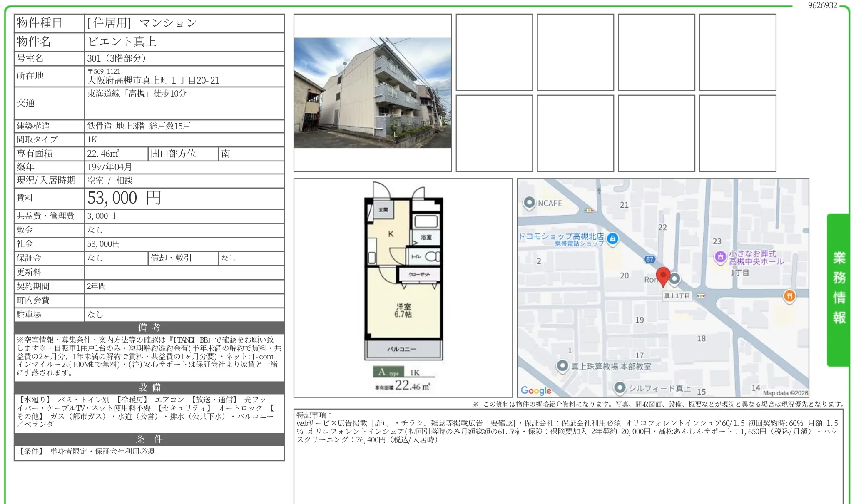Click 浴室 on the floor plan
856x504 pixels.
coord(426,237)
